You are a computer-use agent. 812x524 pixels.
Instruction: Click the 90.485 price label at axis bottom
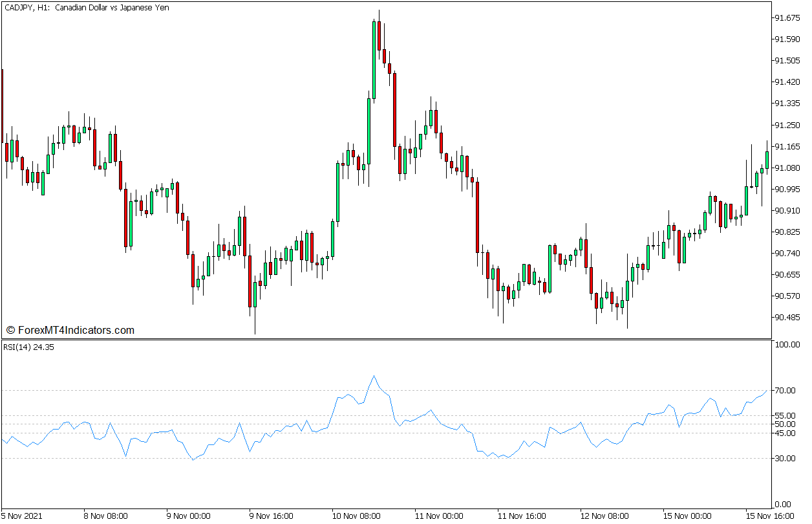[788, 318]
